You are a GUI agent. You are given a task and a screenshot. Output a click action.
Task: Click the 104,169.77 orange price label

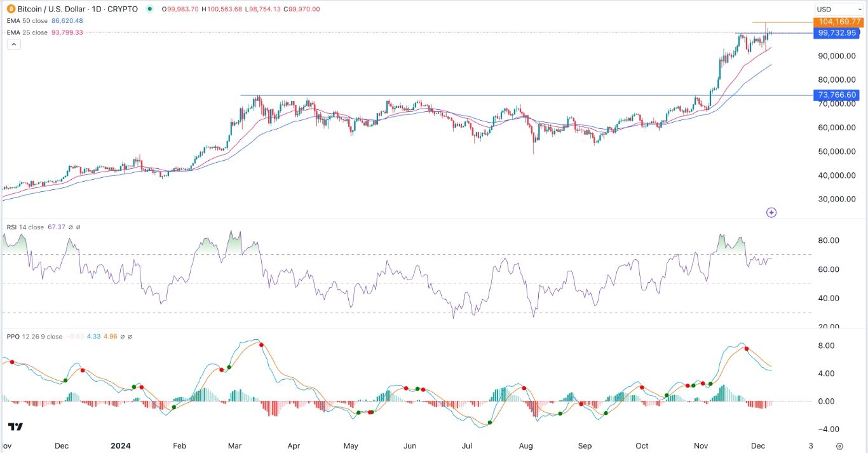click(x=837, y=22)
